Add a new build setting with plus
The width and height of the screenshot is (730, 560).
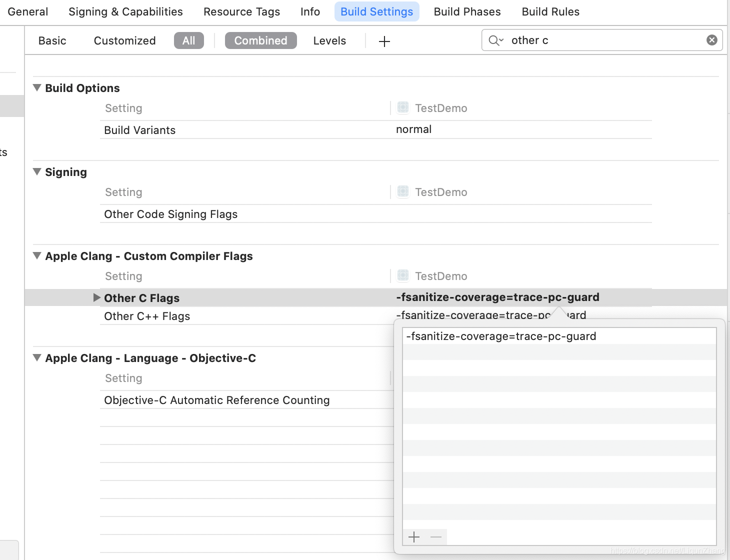coord(384,41)
